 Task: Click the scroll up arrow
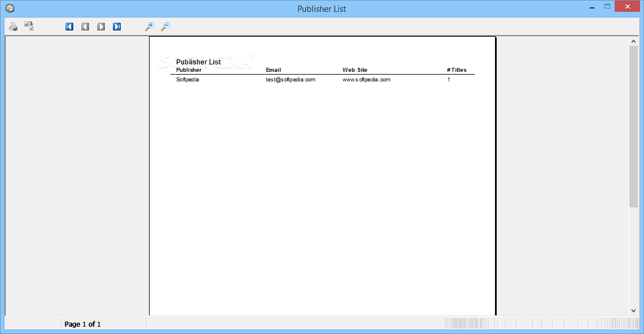(633, 42)
